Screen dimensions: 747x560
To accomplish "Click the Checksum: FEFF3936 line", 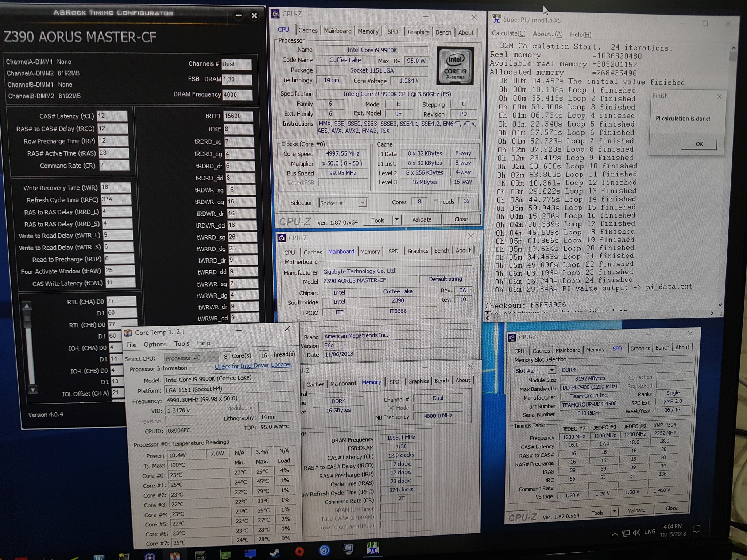I will (x=526, y=305).
